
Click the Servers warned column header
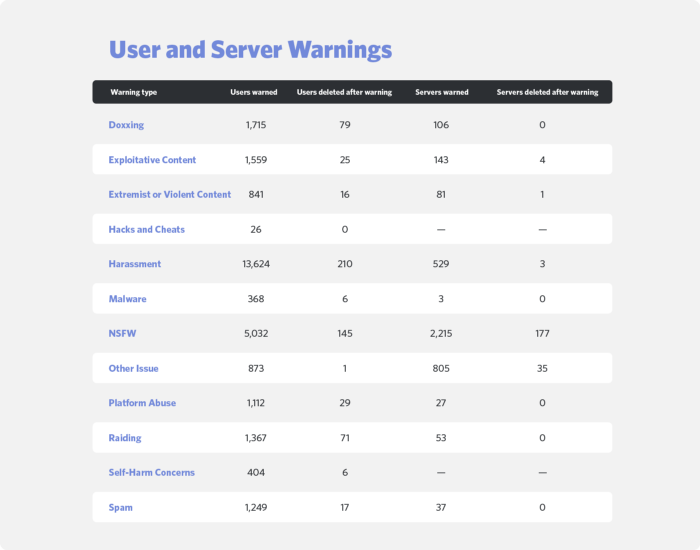point(441,92)
